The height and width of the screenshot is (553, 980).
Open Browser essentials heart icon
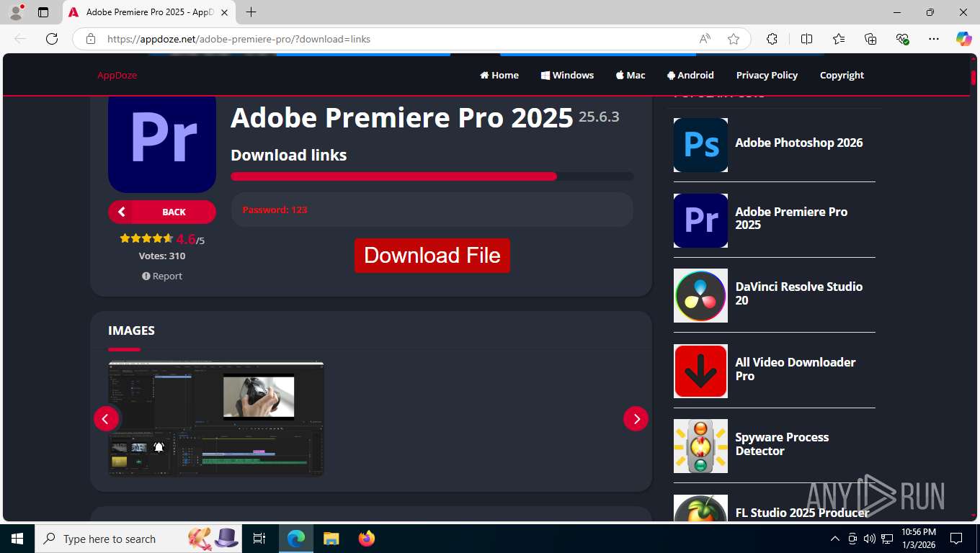[x=902, y=39]
